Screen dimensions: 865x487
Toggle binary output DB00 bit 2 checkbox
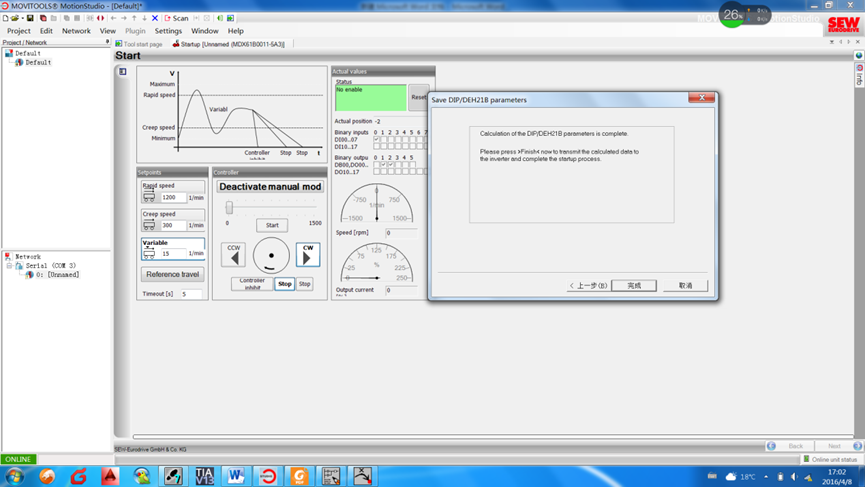click(391, 165)
